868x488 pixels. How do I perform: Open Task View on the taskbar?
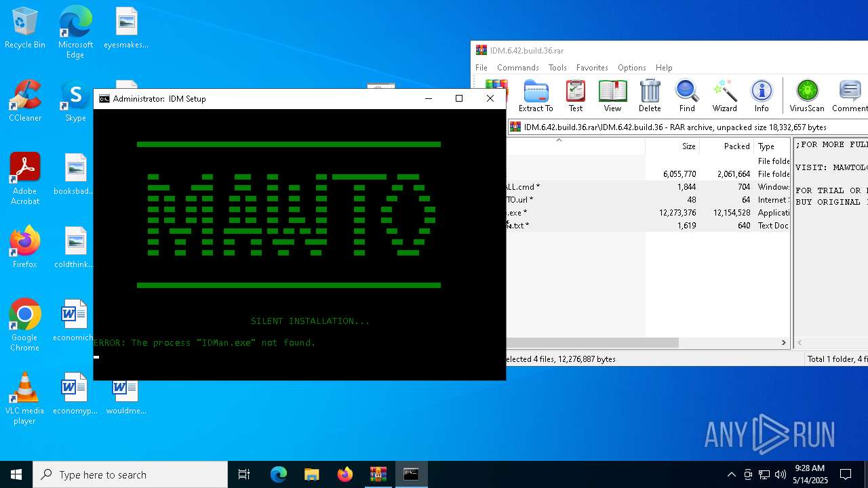(x=244, y=474)
